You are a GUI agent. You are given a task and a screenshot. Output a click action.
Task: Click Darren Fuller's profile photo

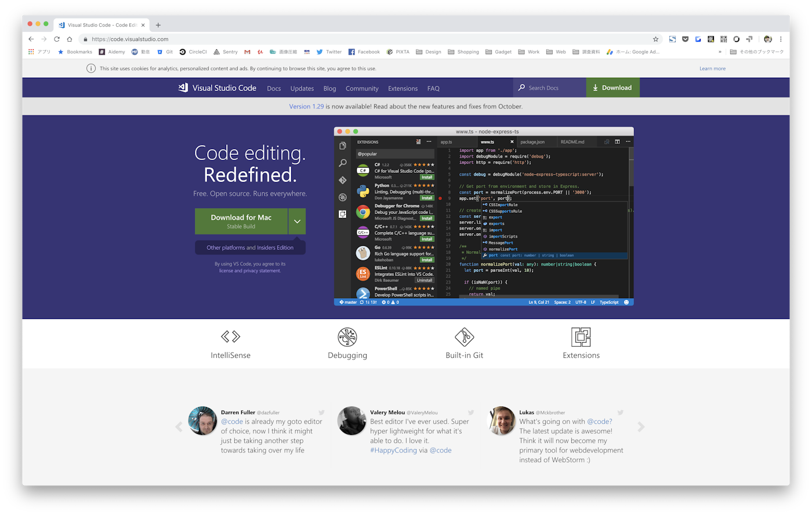click(203, 420)
